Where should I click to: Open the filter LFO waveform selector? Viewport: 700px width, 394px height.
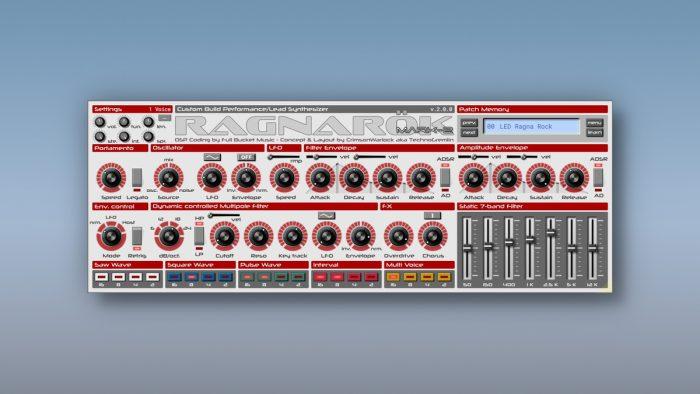326,216
